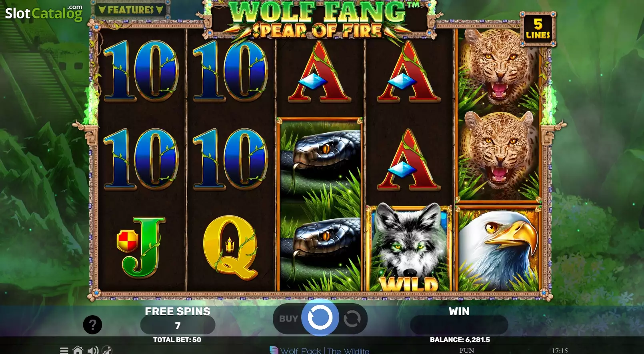This screenshot has width=644, height=354.
Task: Click the eagle symbol on reel five
Action: point(498,248)
